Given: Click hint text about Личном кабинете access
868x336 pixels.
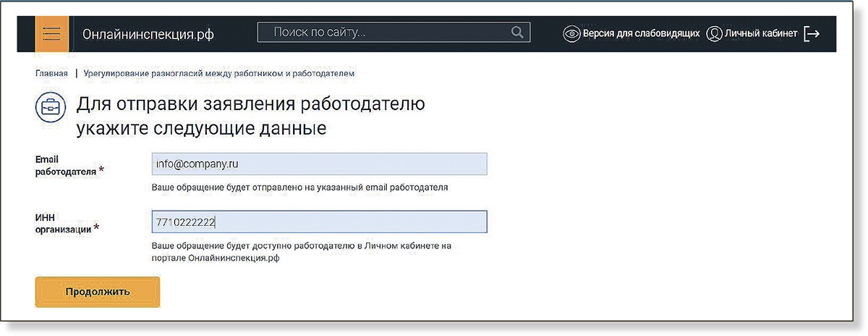Looking at the screenshot, I should pos(301,251).
